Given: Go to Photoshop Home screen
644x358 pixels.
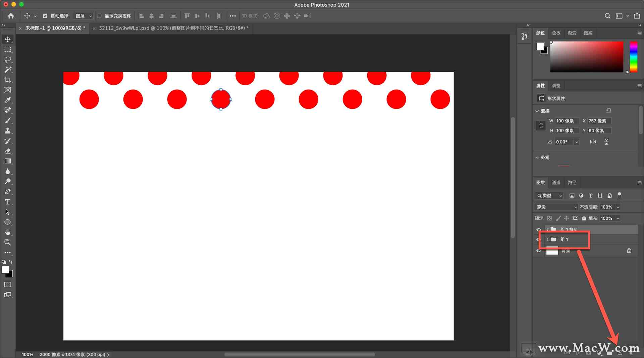Looking at the screenshot, I should pyautogui.click(x=11, y=16).
